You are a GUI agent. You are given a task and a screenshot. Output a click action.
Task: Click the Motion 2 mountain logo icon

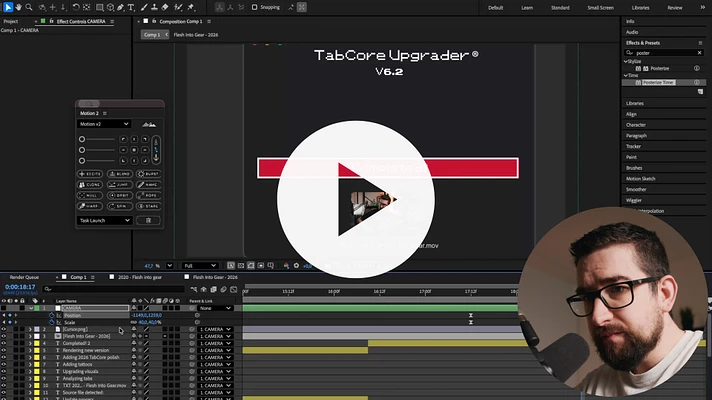tap(149, 124)
